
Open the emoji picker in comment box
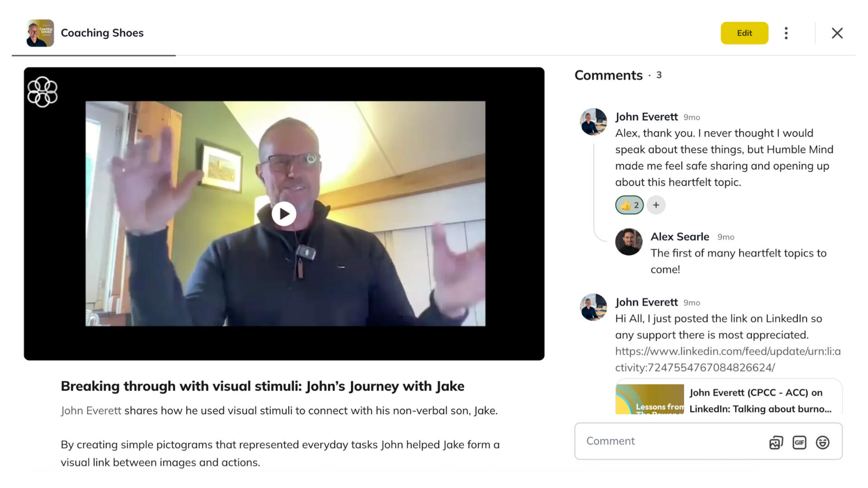[x=822, y=442]
